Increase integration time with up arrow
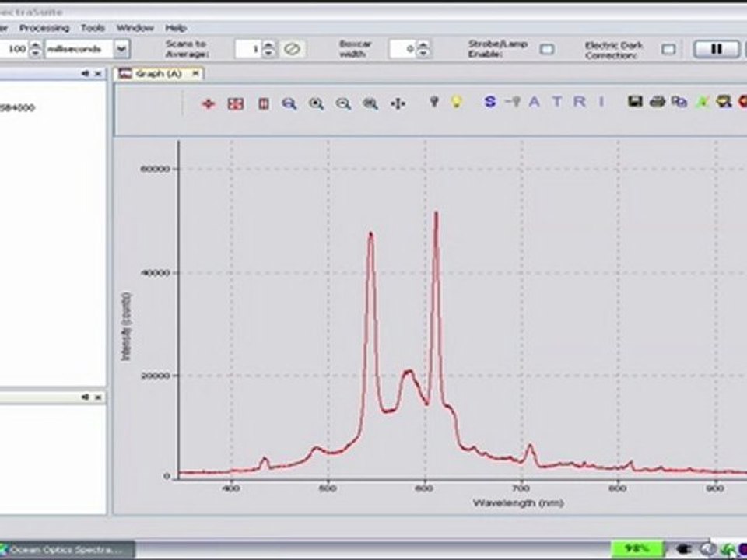747x560 pixels. pyautogui.click(x=36, y=45)
